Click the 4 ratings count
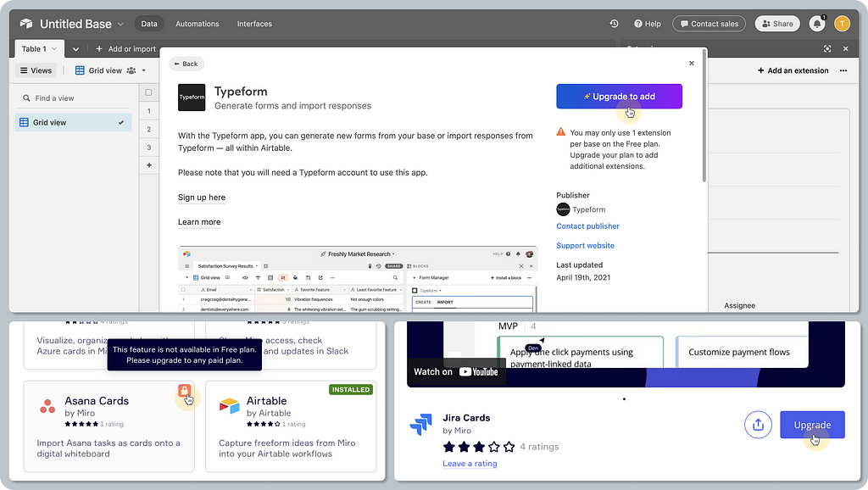The image size is (868, 490). coord(539,447)
